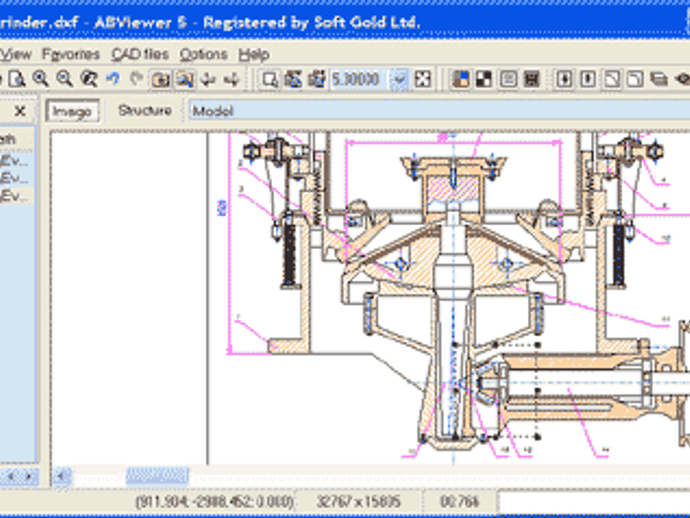Click the diagonal split window icon
The image size is (690, 518).
[612, 80]
